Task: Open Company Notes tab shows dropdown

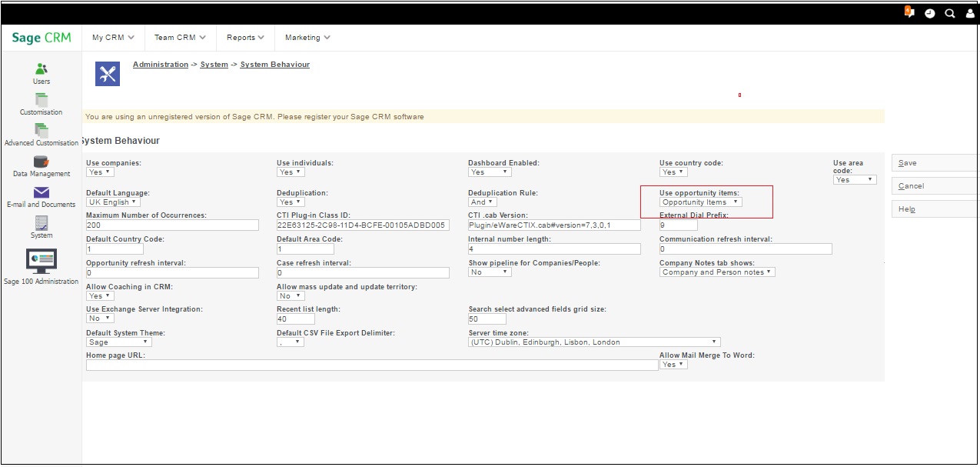Action: pyautogui.click(x=717, y=272)
